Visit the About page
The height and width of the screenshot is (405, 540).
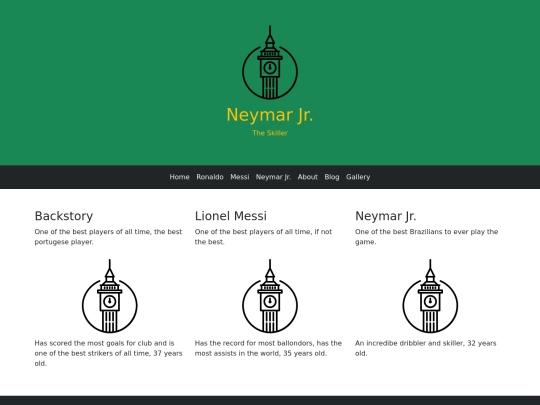coord(308,177)
